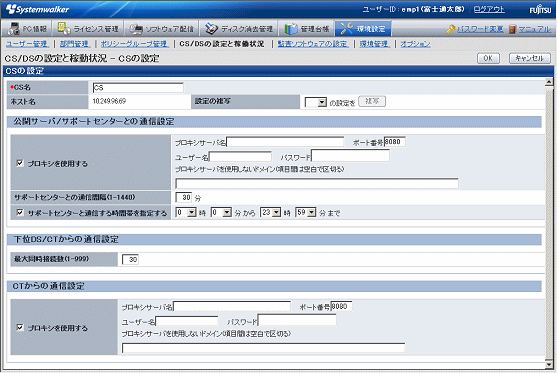
Task: Click public server proxy-excluded domains field
Action: click(x=317, y=183)
